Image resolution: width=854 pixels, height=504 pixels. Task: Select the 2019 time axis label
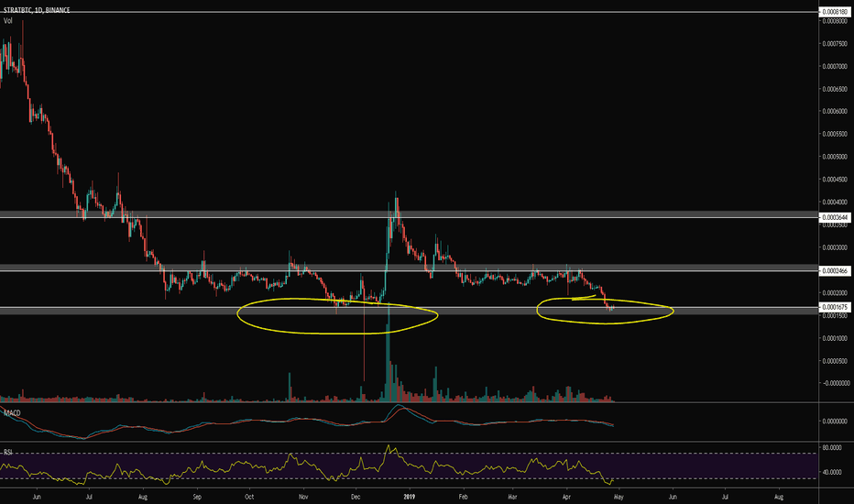click(x=410, y=497)
